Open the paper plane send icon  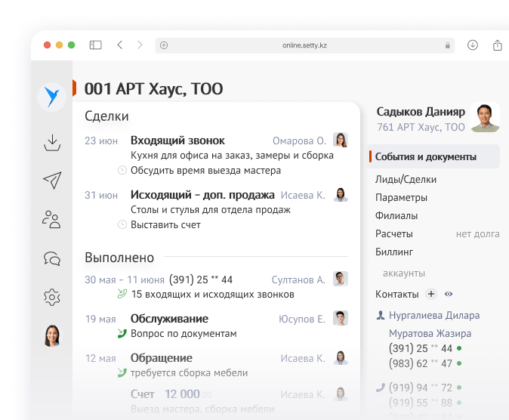(52, 180)
